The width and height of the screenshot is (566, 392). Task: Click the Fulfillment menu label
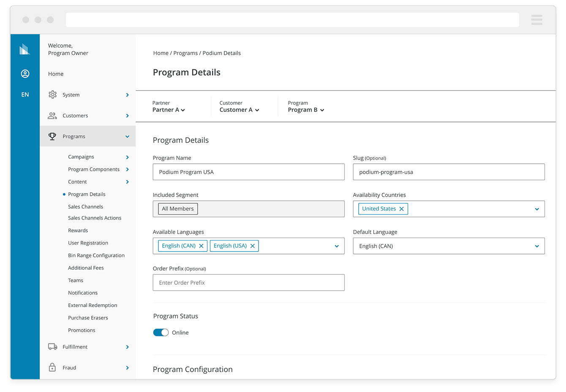click(x=75, y=347)
